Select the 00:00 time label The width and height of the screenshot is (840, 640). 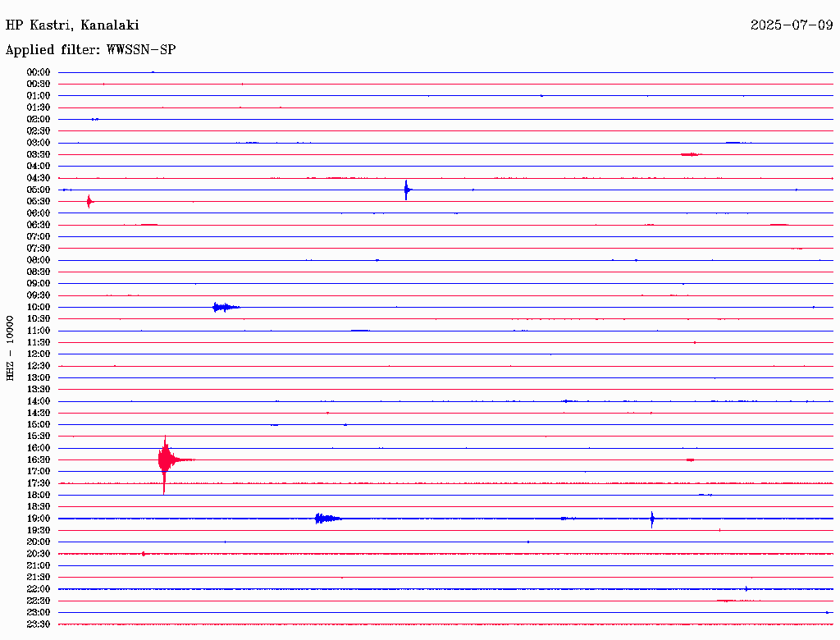(39, 72)
